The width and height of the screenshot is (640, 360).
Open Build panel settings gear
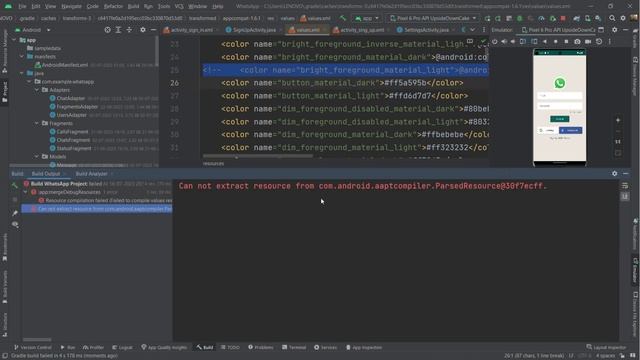615,174
